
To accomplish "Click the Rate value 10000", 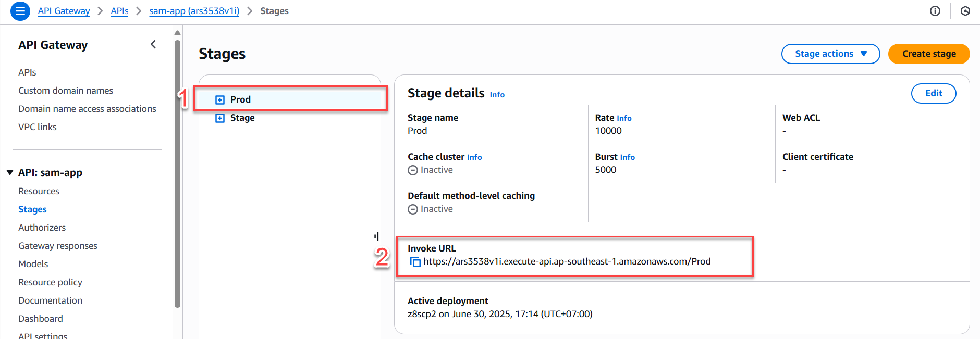I will (608, 131).
